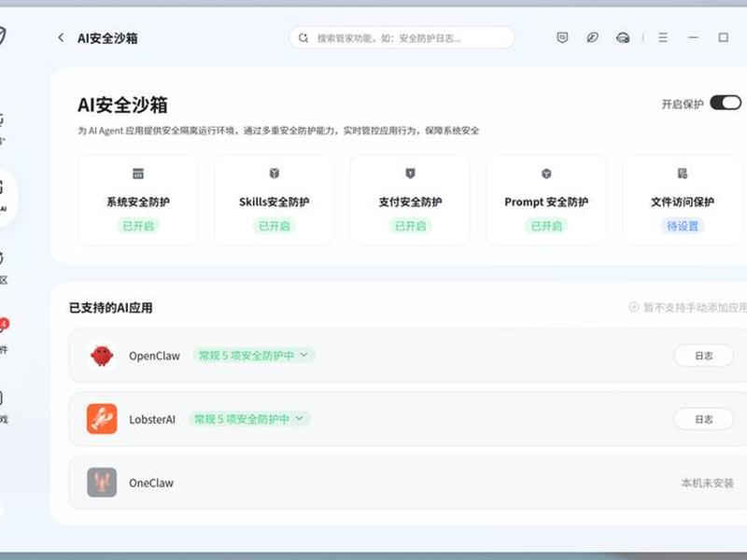Open the hamburger main menu
This screenshot has width=747, height=560.
[663, 37]
